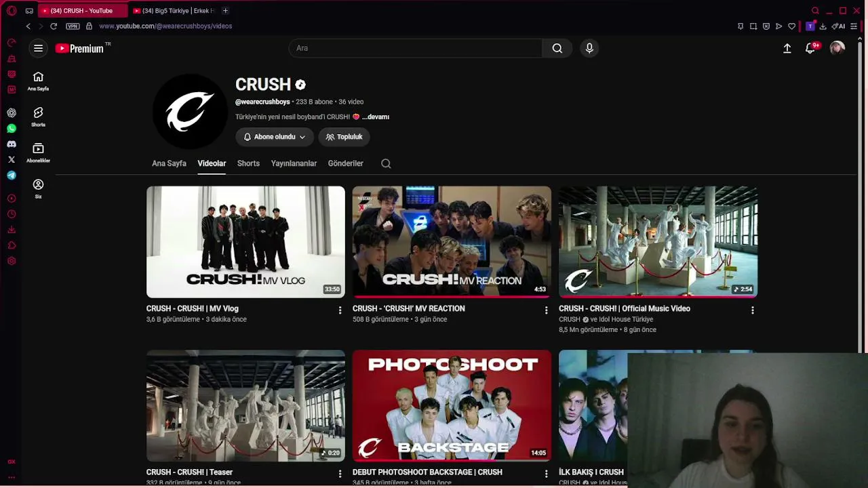The height and width of the screenshot is (488, 868).
Task: Open Discord in the Opera sidebar
Action: (x=12, y=144)
